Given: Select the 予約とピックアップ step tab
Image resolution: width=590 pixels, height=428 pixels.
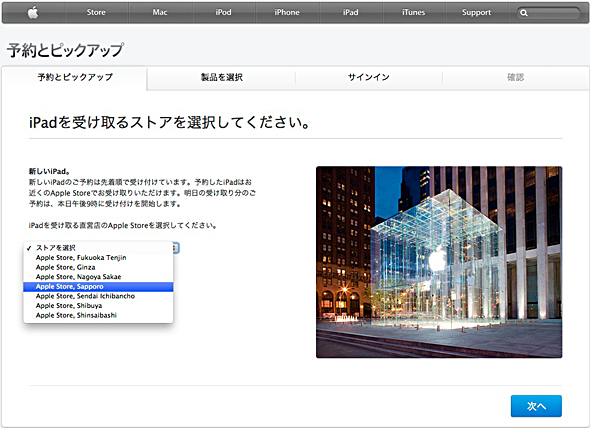Looking at the screenshot, I should [75, 78].
